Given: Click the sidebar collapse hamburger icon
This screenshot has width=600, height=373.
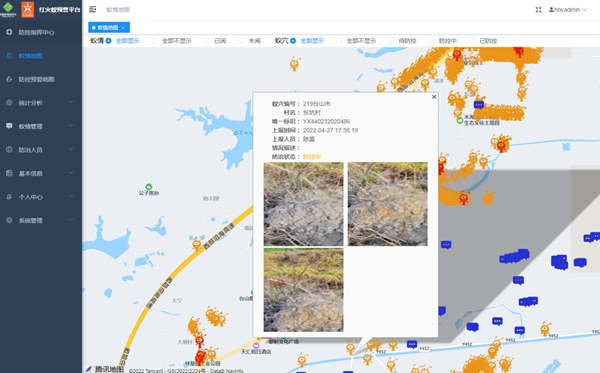Looking at the screenshot, I should pos(93,9).
